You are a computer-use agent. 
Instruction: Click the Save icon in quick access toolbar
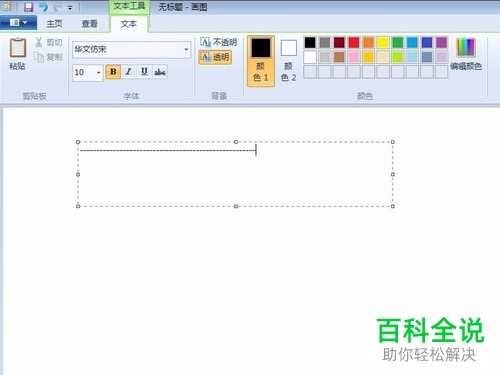click(29, 7)
